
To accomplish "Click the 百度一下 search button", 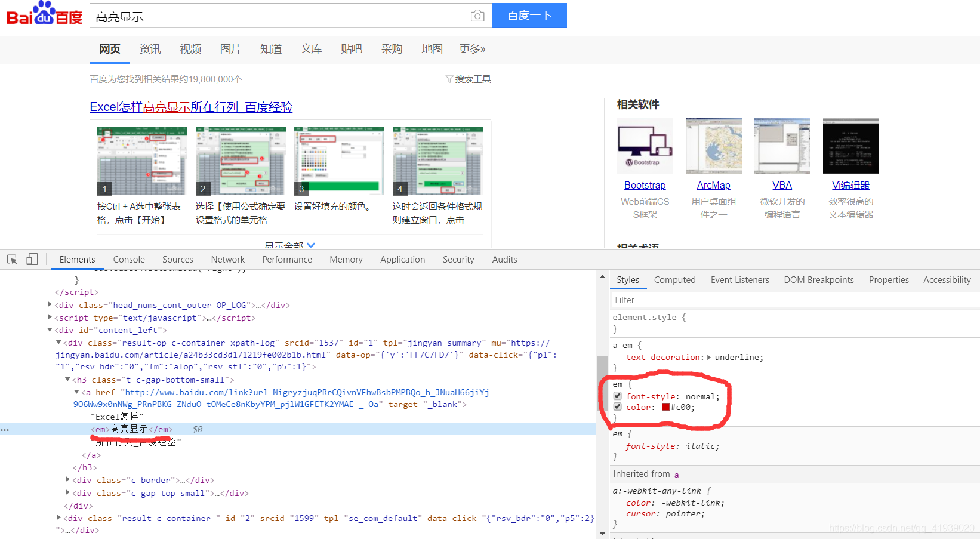I will click(x=529, y=16).
